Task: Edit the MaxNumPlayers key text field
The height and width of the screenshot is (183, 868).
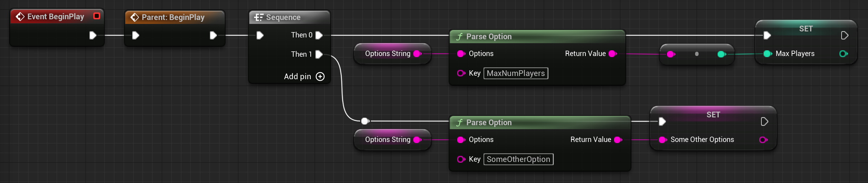Action: (x=516, y=73)
